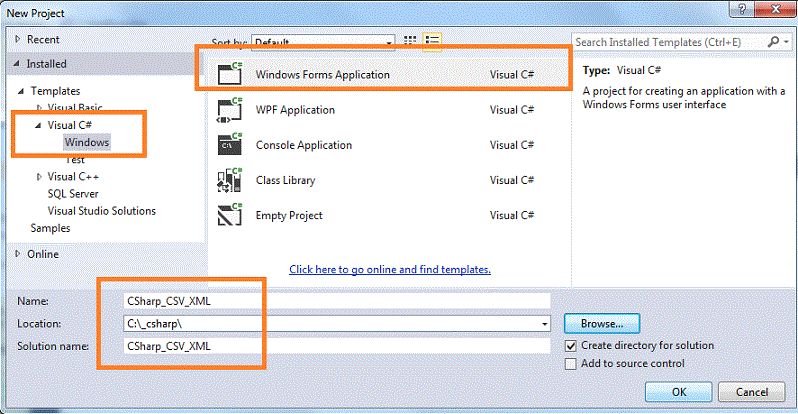Expand the Visual Basic tree node

coord(39,108)
